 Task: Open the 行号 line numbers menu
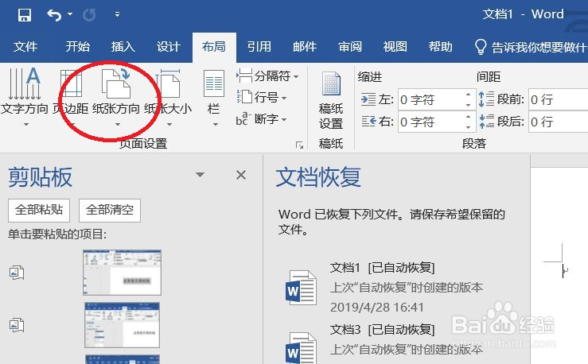(x=262, y=98)
